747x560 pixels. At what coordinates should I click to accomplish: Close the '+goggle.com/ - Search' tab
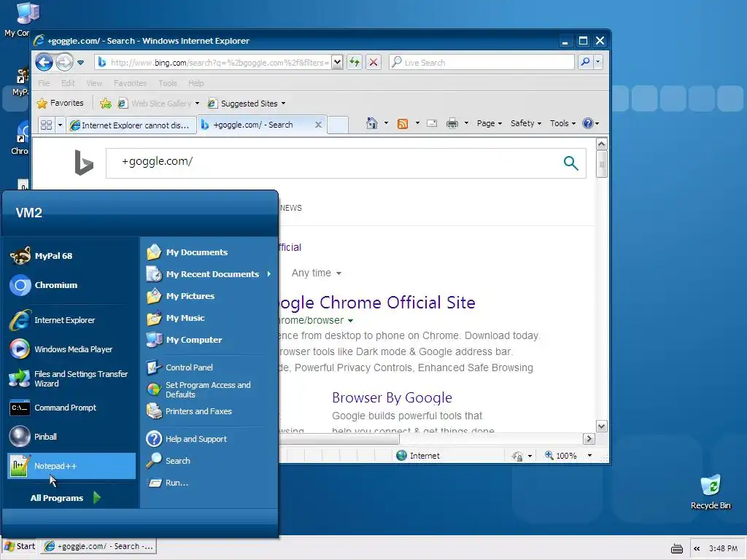pyautogui.click(x=318, y=125)
